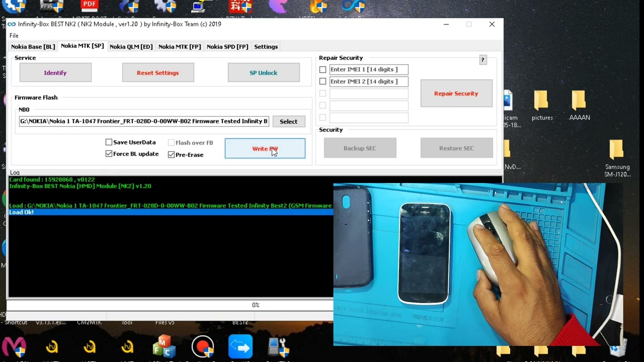The image size is (644, 362).
Task: Click the Infinity-Box BEST Nokia Module log line
Action: pyautogui.click(x=80, y=186)
